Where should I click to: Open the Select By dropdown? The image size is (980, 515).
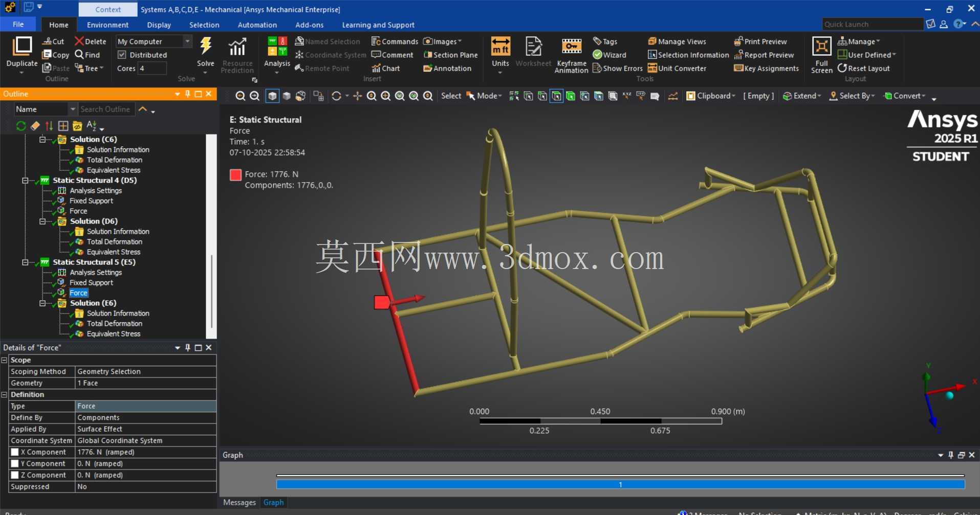pos(852,96)
